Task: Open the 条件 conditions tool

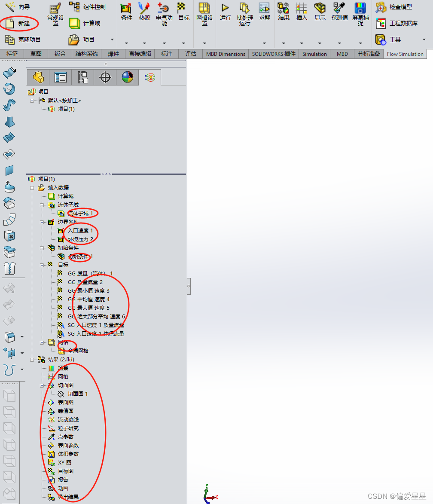Action: (x=126, y=12)
